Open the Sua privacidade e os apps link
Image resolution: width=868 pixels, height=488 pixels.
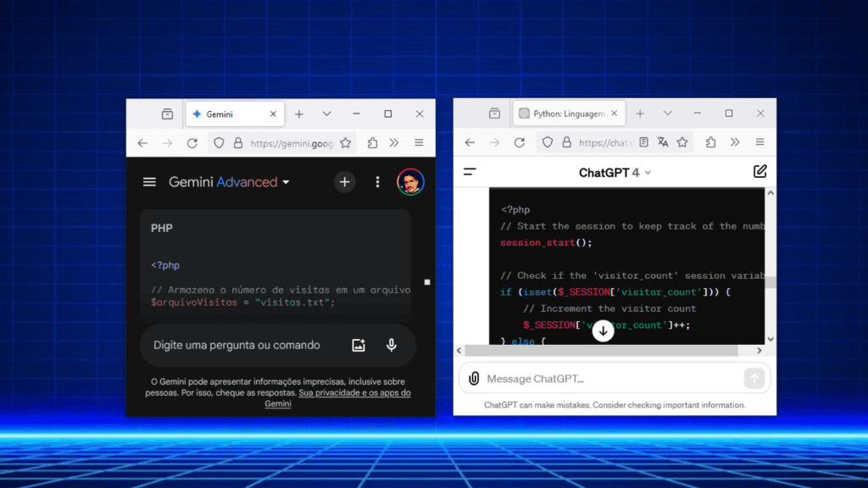coord(353,393)
